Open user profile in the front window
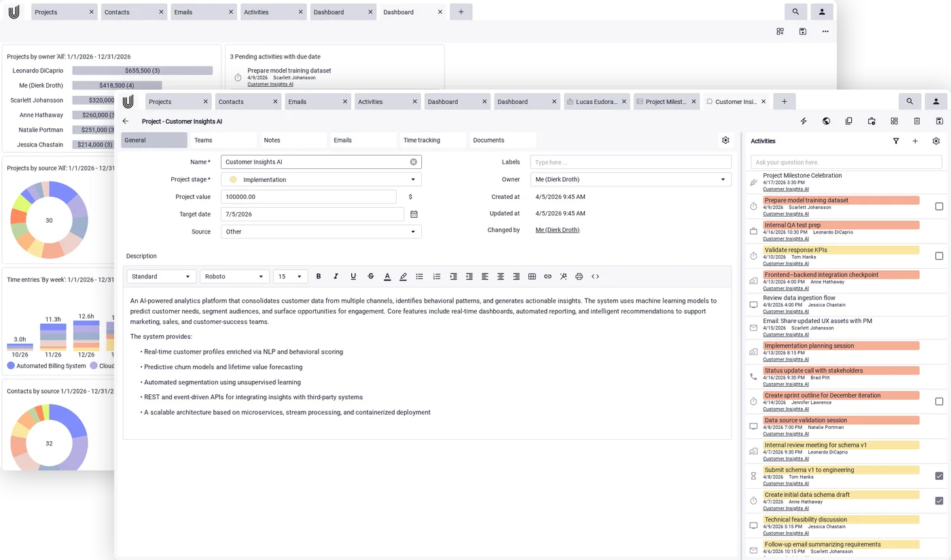Screen dimensions: 951x560 pos(936,101)
